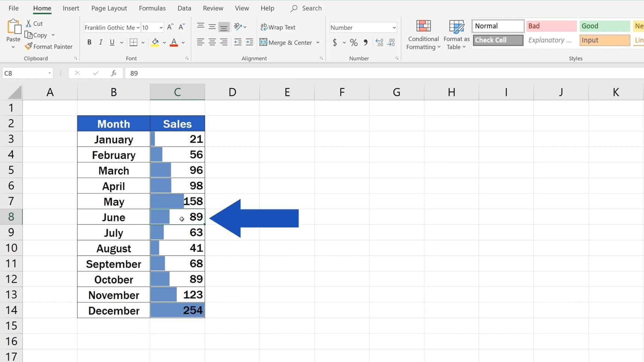Open the Review ribbon tab

pos(213,8)
